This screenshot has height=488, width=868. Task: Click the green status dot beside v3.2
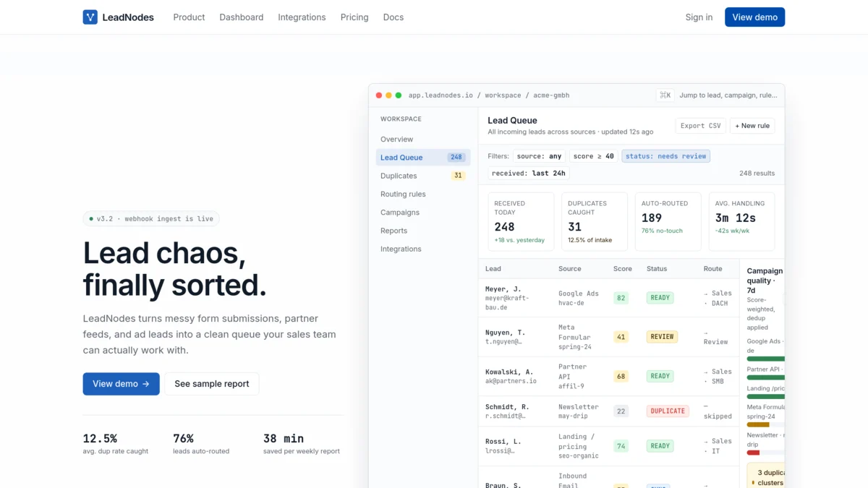91,218
